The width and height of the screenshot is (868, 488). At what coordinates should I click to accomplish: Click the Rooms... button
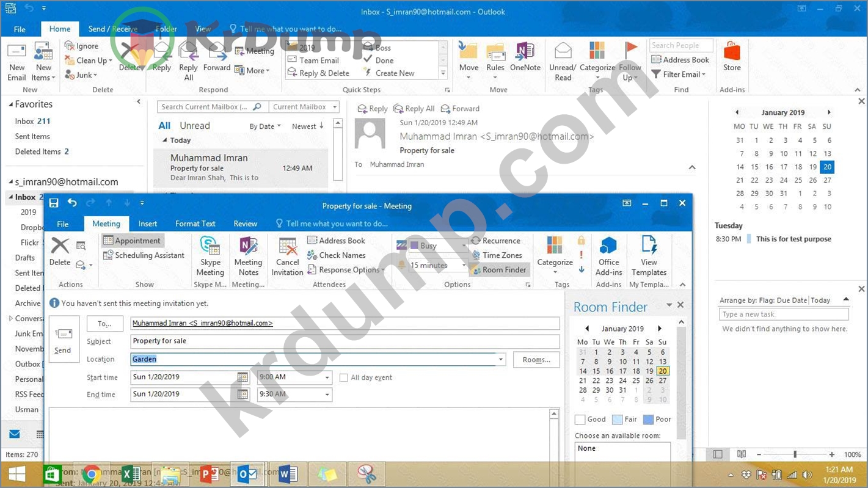pos(536,360)
